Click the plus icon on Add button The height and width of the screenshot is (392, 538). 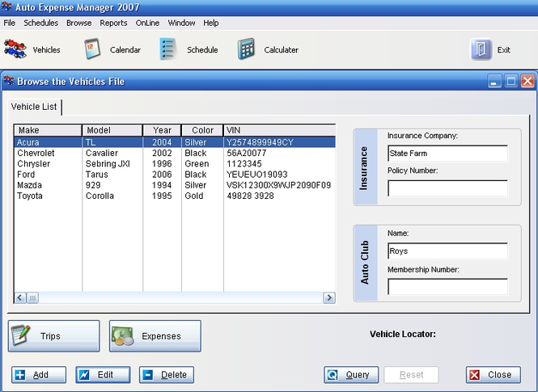pos(20,375)
